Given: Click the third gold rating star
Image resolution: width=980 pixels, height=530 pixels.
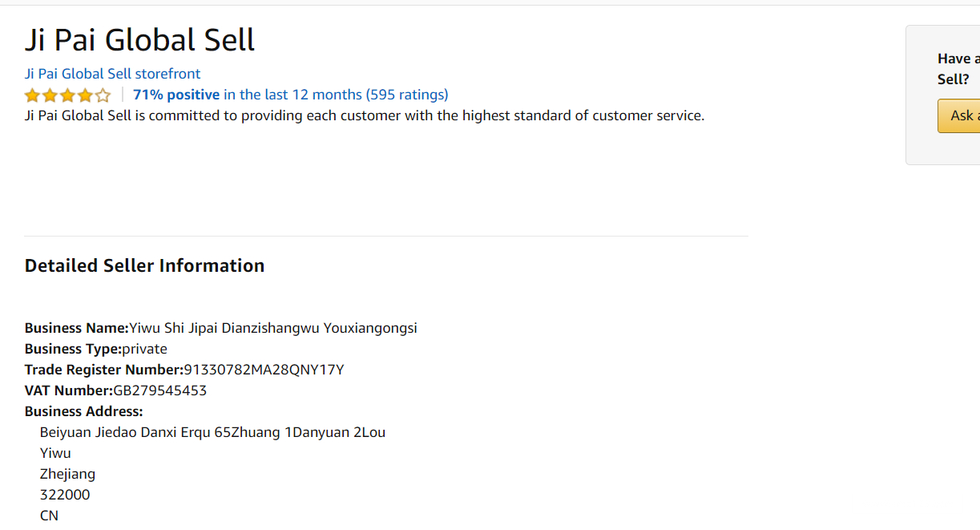Looking at the screenshot, I should point(67,95).
